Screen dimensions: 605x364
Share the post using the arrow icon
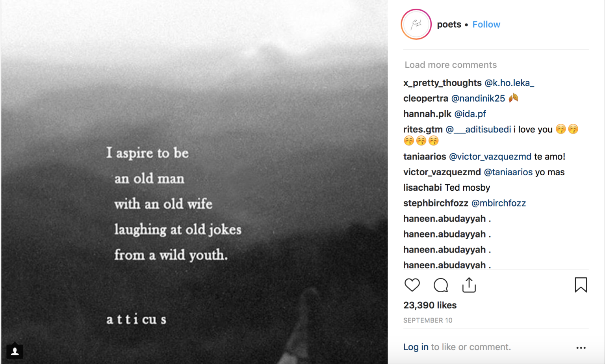tap(469, 285)
